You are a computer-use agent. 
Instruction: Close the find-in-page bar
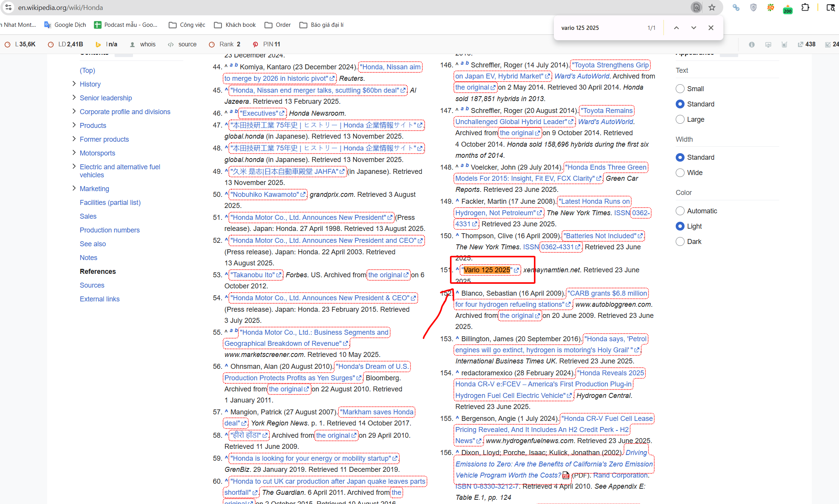click(x=711, y=28)
